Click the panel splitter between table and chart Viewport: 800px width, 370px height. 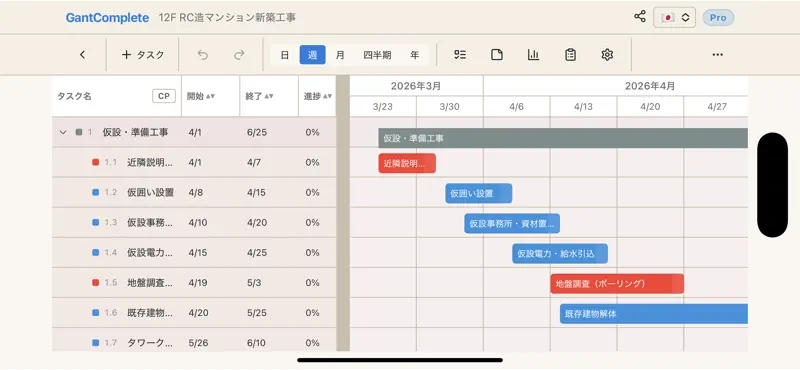(x=343, y=213)
